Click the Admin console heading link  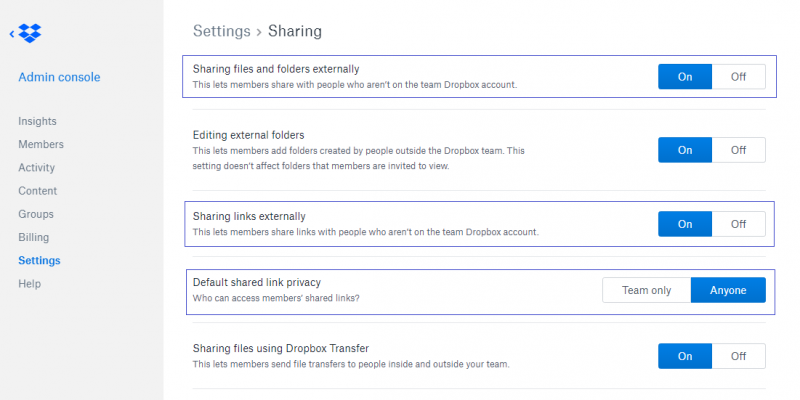click(59, 77)
